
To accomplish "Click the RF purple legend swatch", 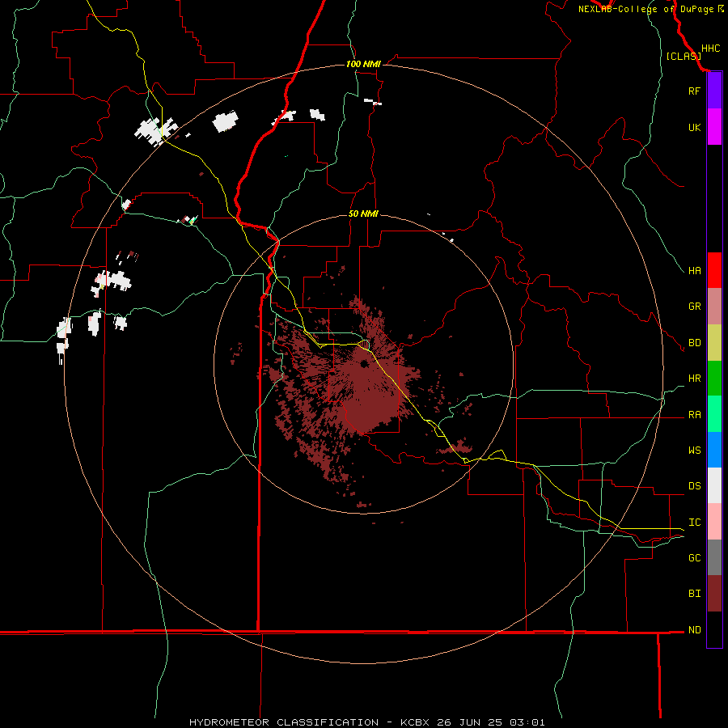I will (714, 91).
